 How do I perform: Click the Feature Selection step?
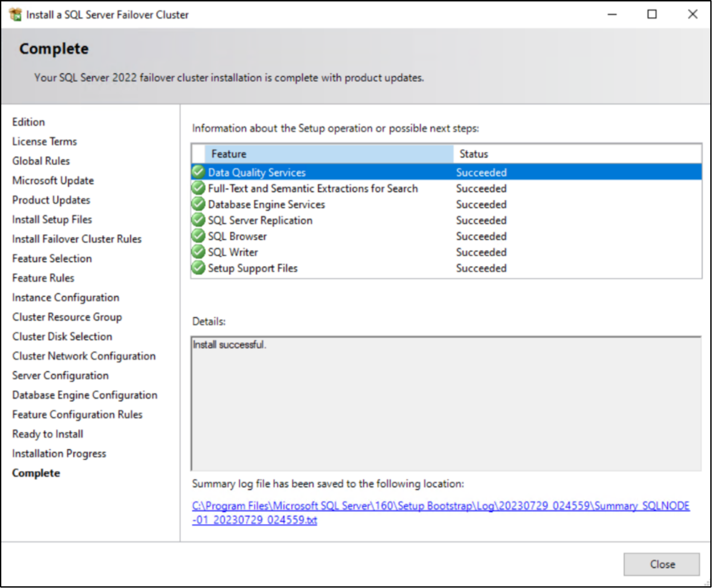point(52,259)
